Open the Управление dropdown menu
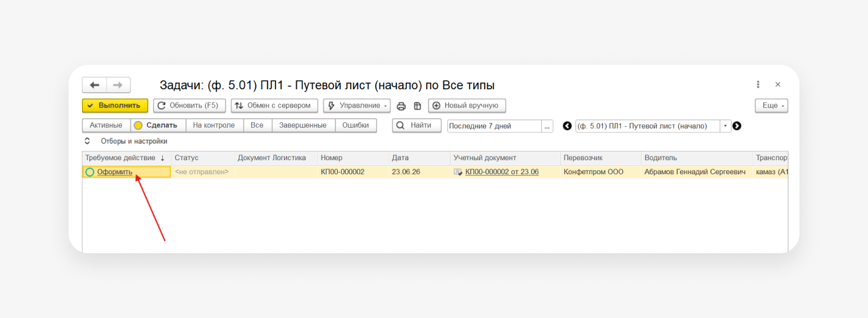 357,106
